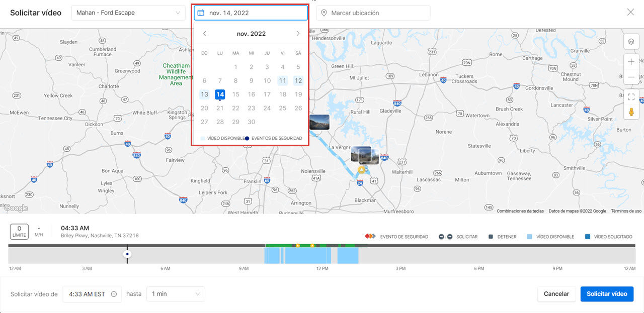
Task: Click the timeline position marker
Action: (x=127, y=254)
